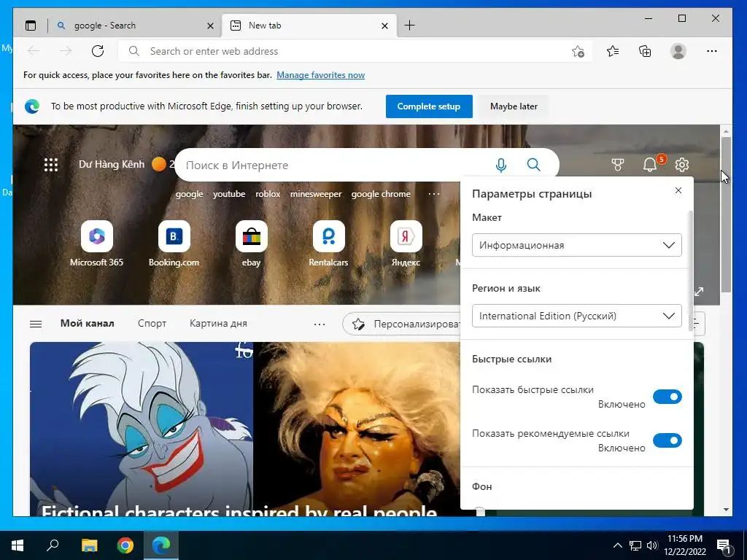747x560 pixels.
Task: Click suggested search minesweeper
Action: (x=316, y=194)
